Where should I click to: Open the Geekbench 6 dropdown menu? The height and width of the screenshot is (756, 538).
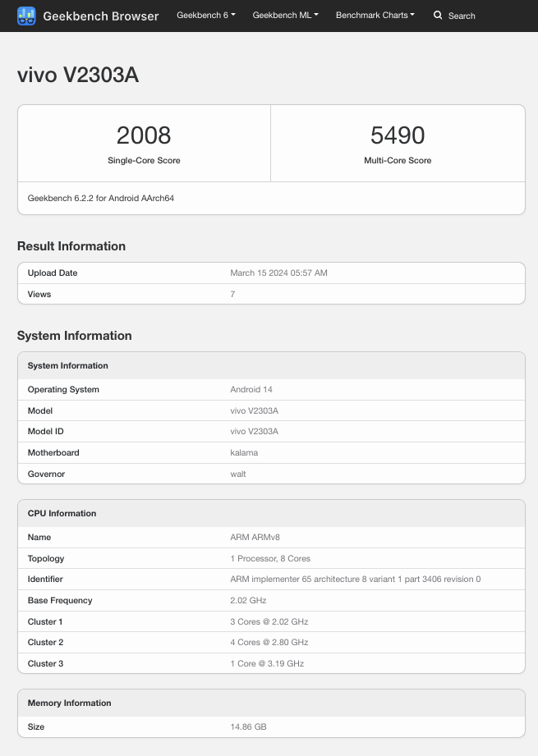(205, 16)
